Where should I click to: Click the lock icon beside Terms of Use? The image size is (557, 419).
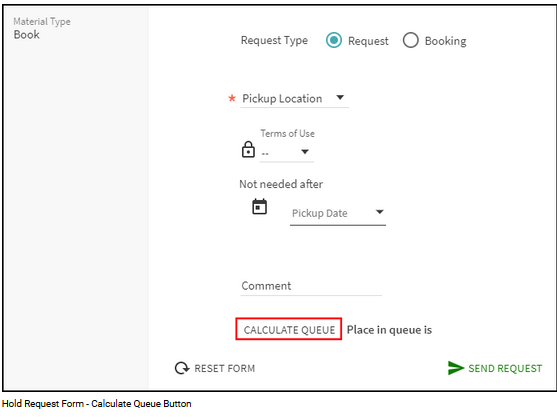point(248,149)
